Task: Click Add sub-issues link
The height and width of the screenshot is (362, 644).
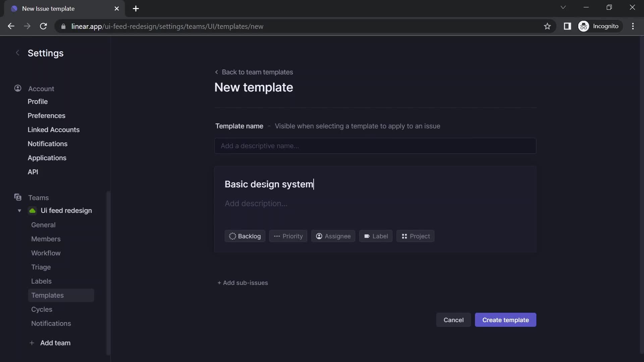Action: 241,283
